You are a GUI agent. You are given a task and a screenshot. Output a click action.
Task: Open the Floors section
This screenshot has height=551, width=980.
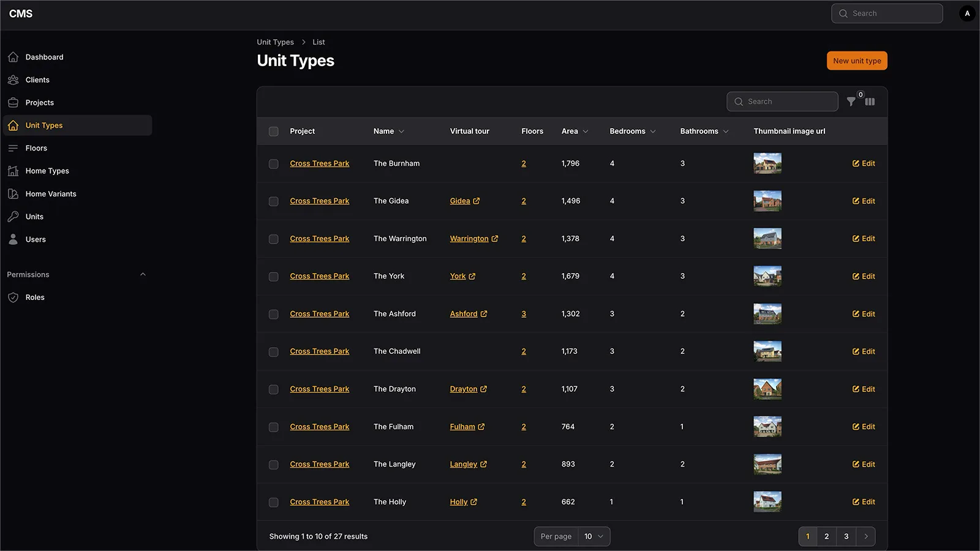click(36, 148)
